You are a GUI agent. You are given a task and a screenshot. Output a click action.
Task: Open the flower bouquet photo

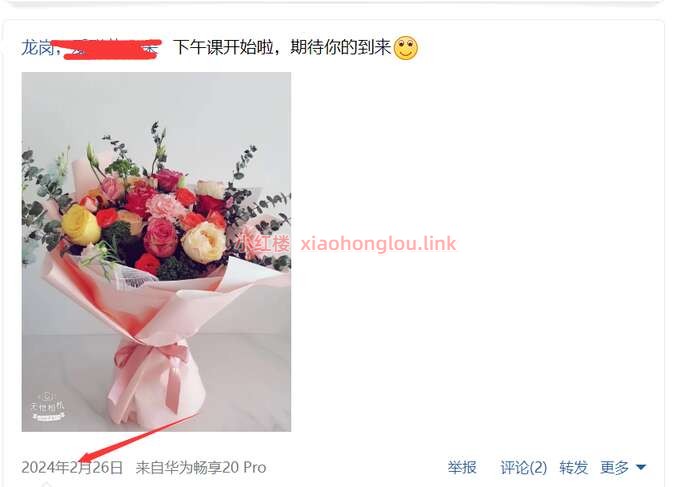(156, 252)
